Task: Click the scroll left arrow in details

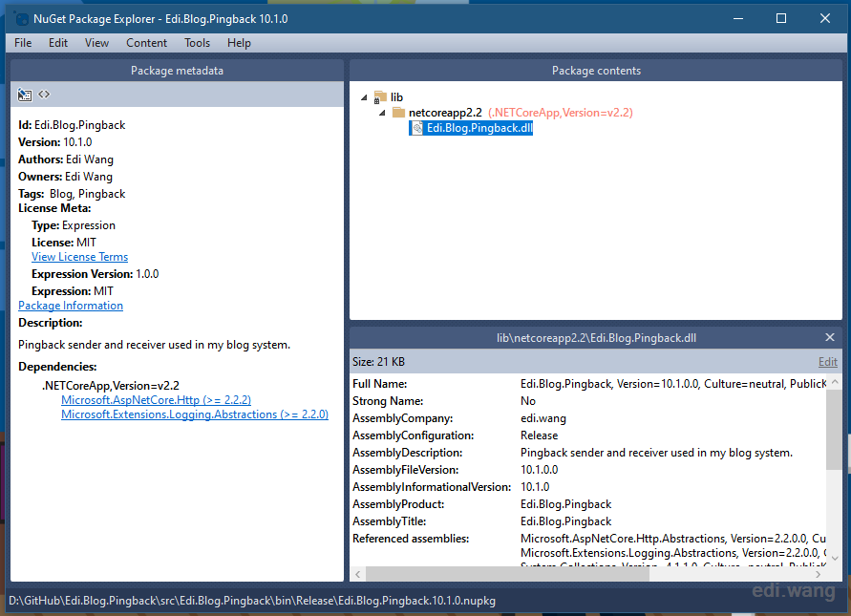Action: [357, 574]
